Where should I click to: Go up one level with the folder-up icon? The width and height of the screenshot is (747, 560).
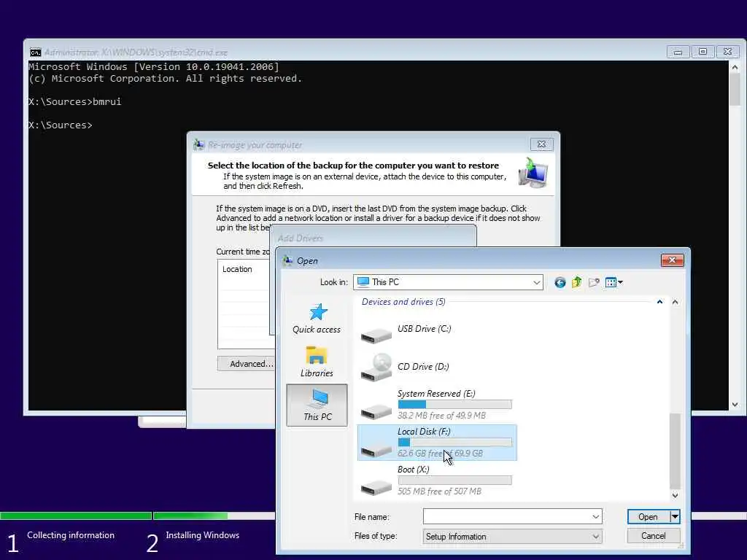tap(577, 282)
